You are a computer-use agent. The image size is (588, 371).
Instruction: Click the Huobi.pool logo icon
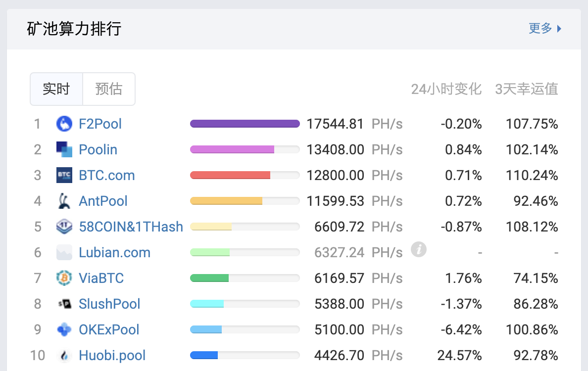64,355
